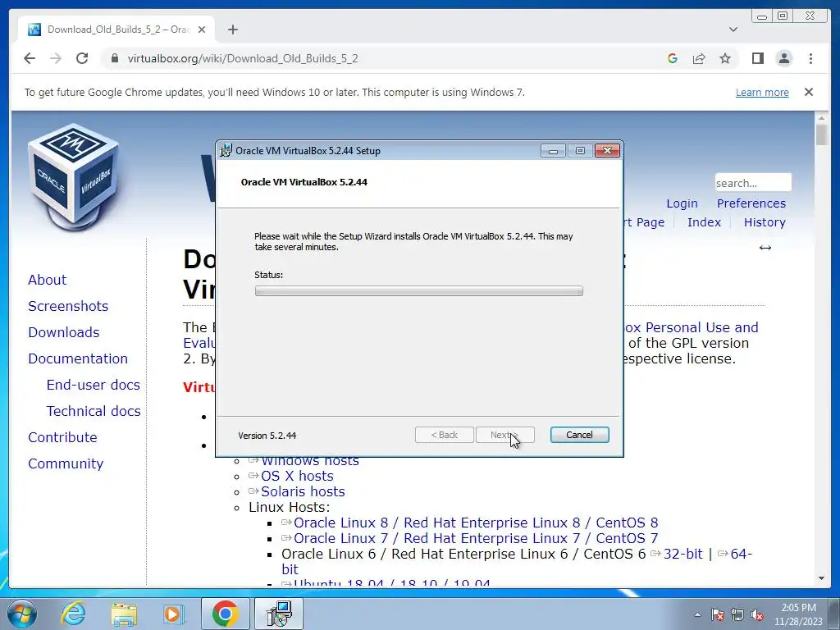Click the Solaris hosts link
Image resolution: width=840 pixels, height=630 pixels.
pyautogui.click(x=303, y=492)
